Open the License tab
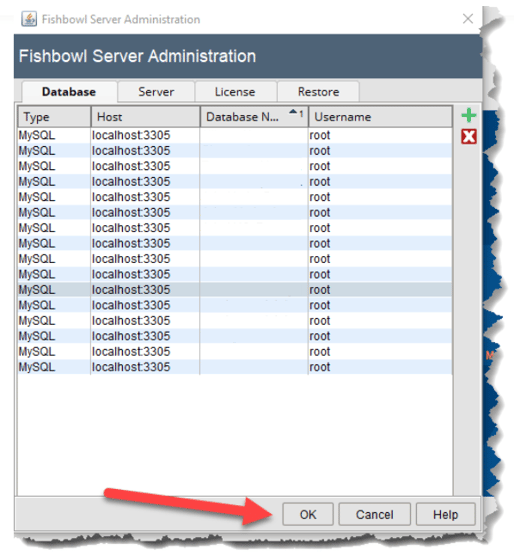 235,92
